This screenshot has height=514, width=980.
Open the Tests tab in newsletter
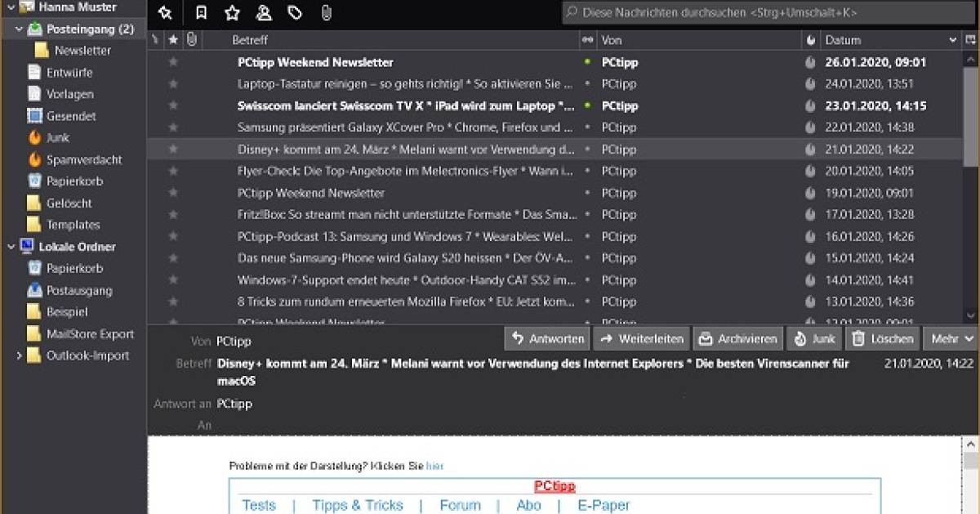[x=259, y=505]
